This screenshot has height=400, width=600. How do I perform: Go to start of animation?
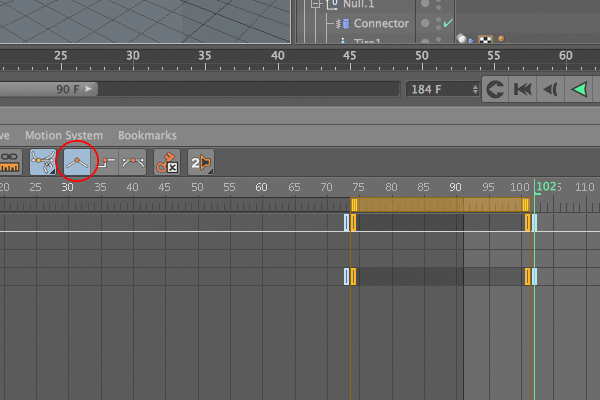(523, 90)
